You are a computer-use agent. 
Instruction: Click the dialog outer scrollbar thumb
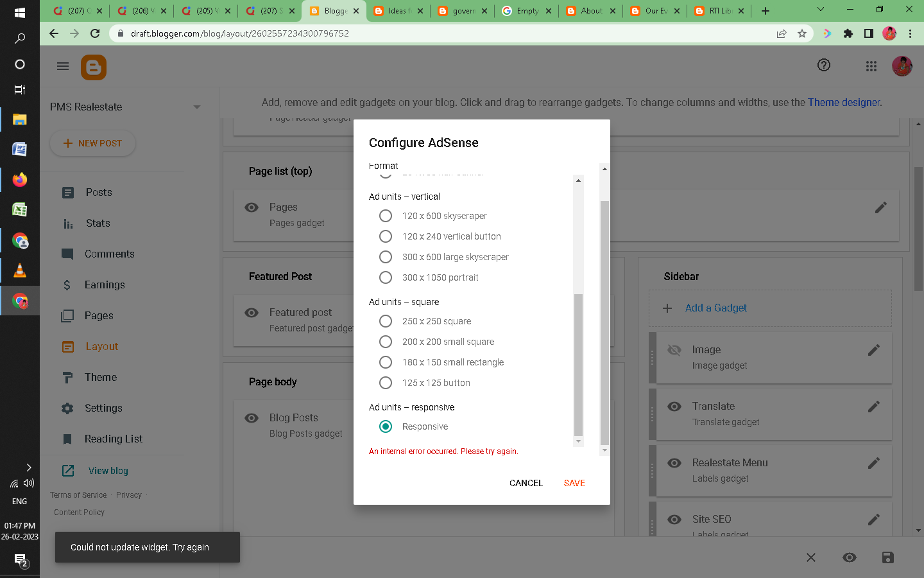(604, 322)
